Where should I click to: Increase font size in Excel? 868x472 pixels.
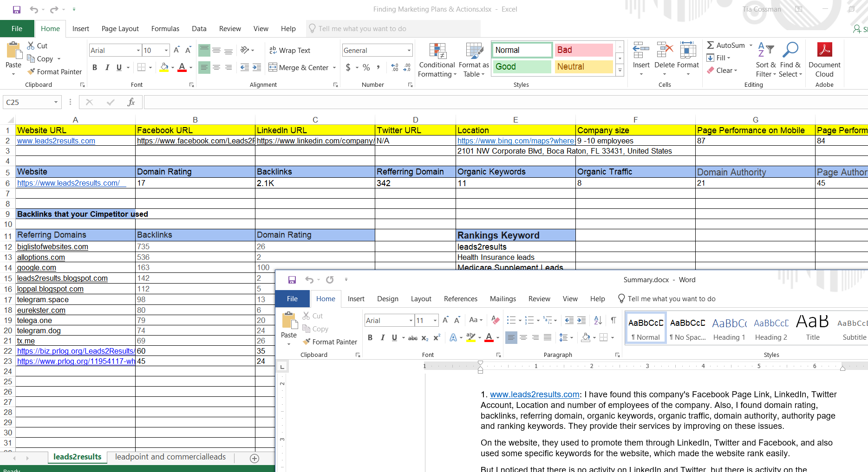click(x=176, y=50)
